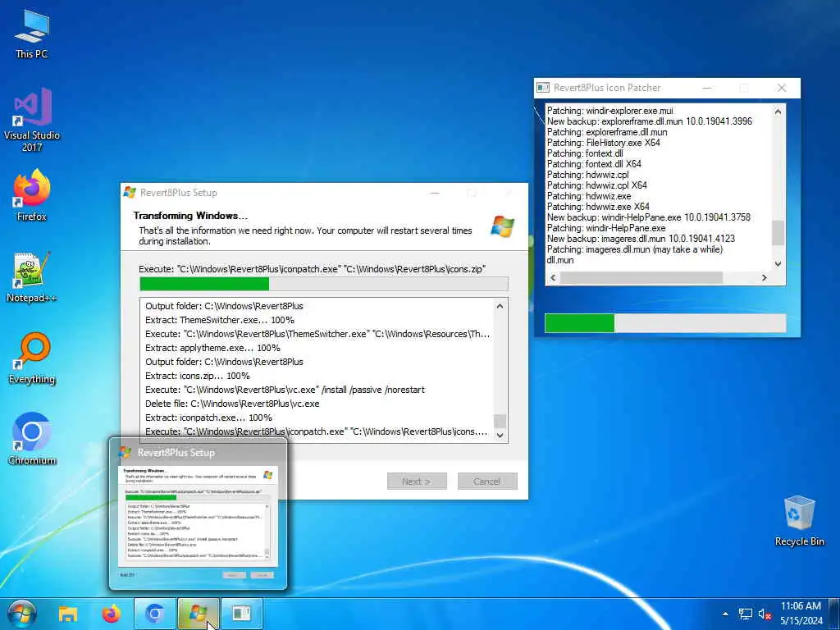Select log line 'Delete file: C:\Windows\Revert8Plus\vc.exe'
Screen dimensions: 840x630
point(232,404)
